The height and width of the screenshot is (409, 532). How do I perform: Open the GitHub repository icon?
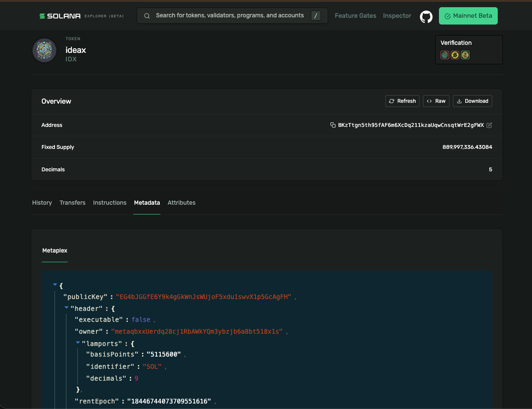coord(426,16)
